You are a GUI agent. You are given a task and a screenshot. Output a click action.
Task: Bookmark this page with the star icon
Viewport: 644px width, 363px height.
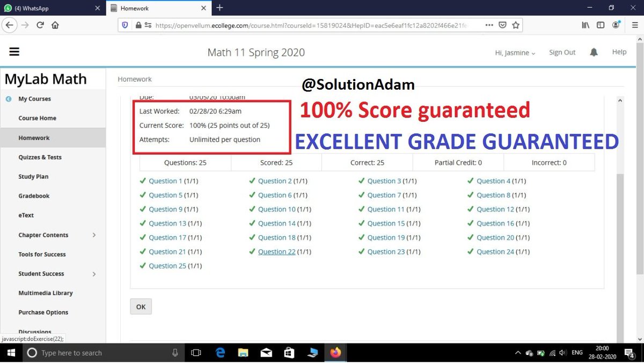point(516,25)
